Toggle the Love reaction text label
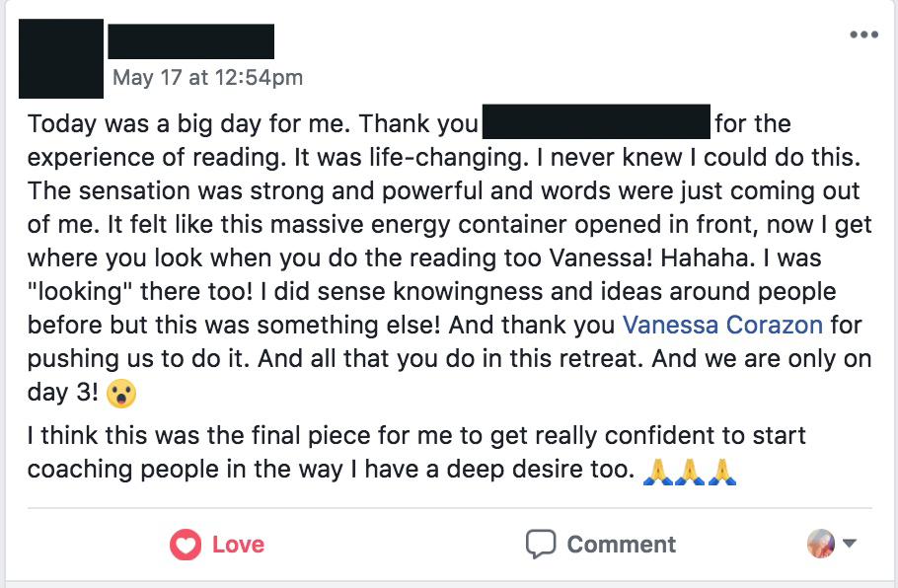This screenshot has width=898, height=588. click(238, 545)
